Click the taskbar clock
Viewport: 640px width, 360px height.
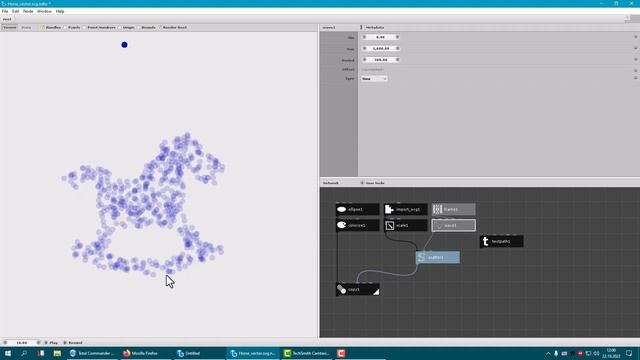tap(611, 353)
